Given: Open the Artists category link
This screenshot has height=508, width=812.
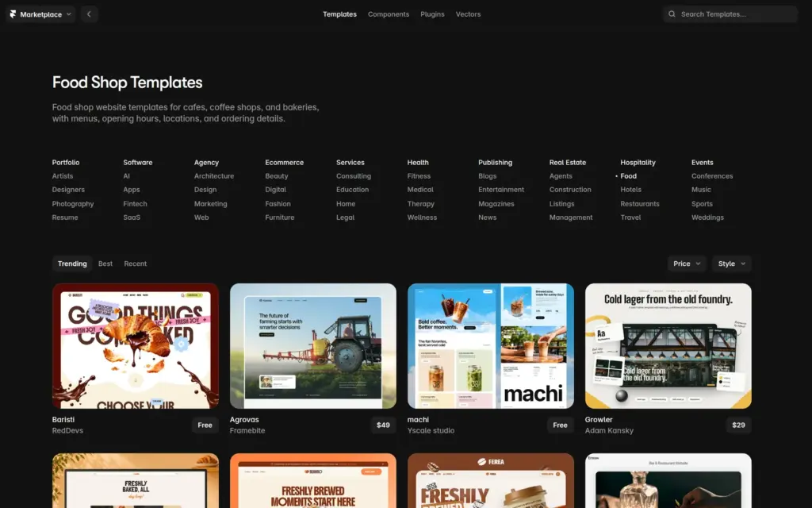Looking at the screenshot, I should (x=63, y=175).
